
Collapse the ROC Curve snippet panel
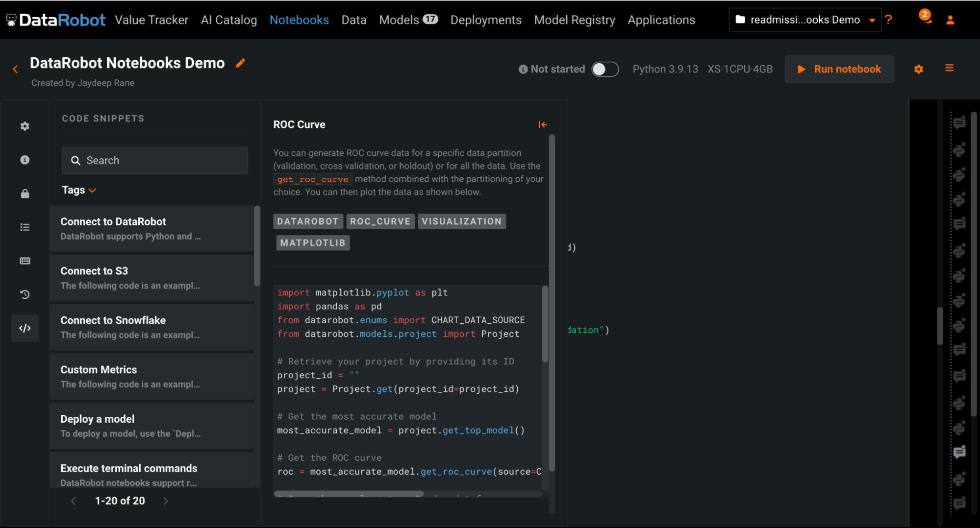coord(542,125)
